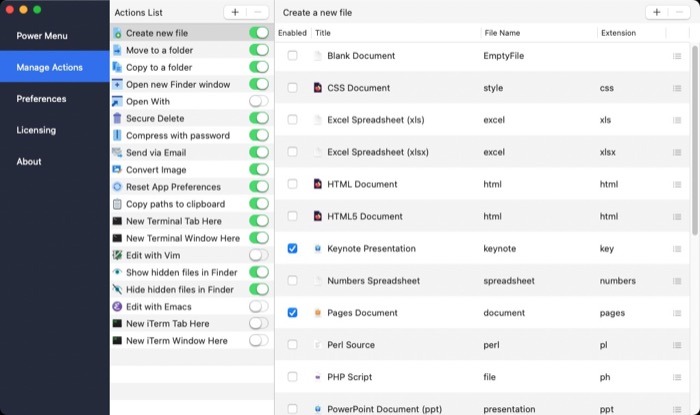
Task: Click the Copy to a folder icon
Action: coord(117,67)
